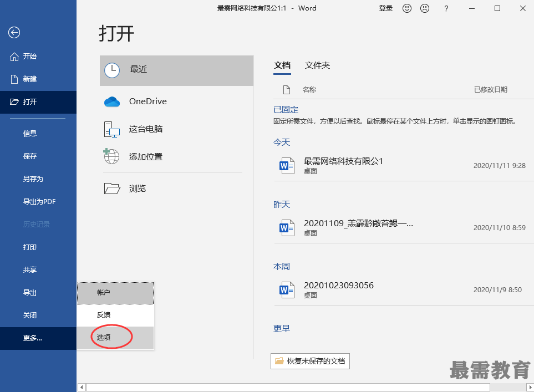Click the horizontal scrollbar right arrow
Viewport: 534px width, 392px height.
coord(530,387)
